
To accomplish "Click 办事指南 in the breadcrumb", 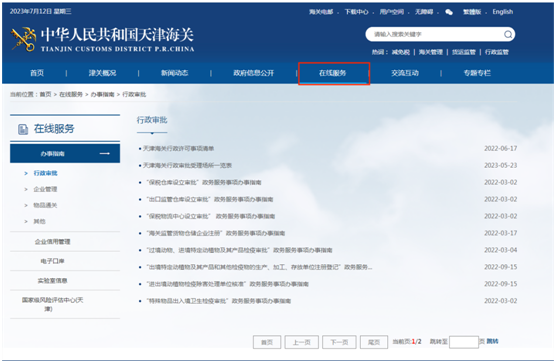I will click(x=102, y=94).
